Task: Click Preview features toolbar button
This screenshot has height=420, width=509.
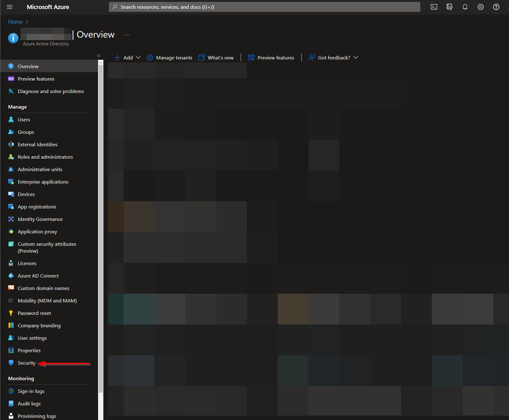Action: (271, 58)
